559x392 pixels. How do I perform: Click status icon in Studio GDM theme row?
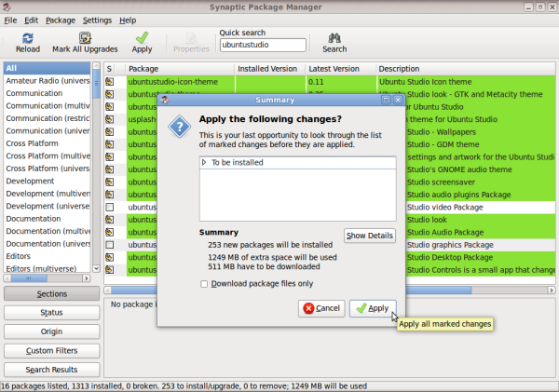pos(109,144)
